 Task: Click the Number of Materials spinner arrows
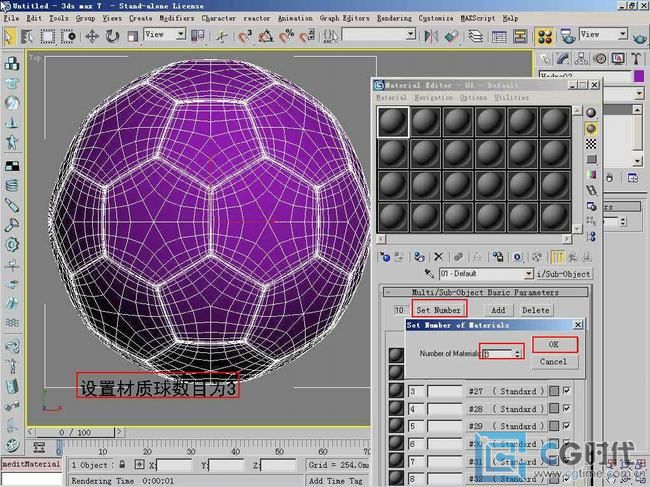(x=517, y=354)
